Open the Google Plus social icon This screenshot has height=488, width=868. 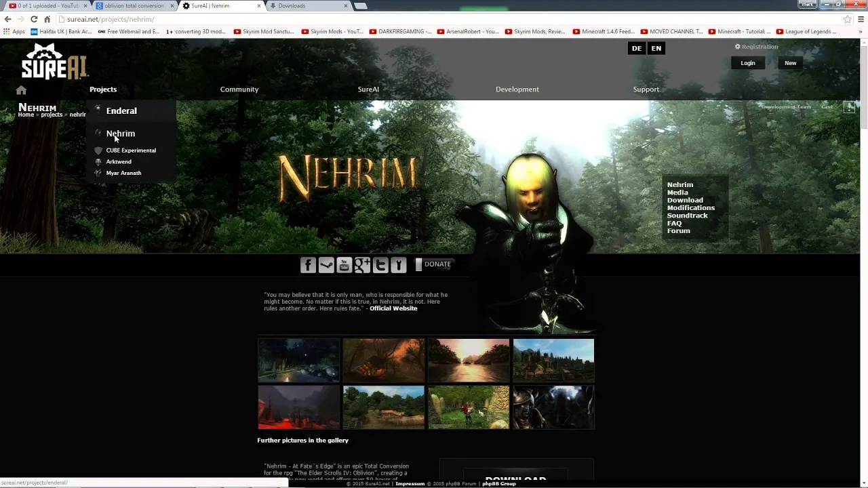tap(362, 265)
